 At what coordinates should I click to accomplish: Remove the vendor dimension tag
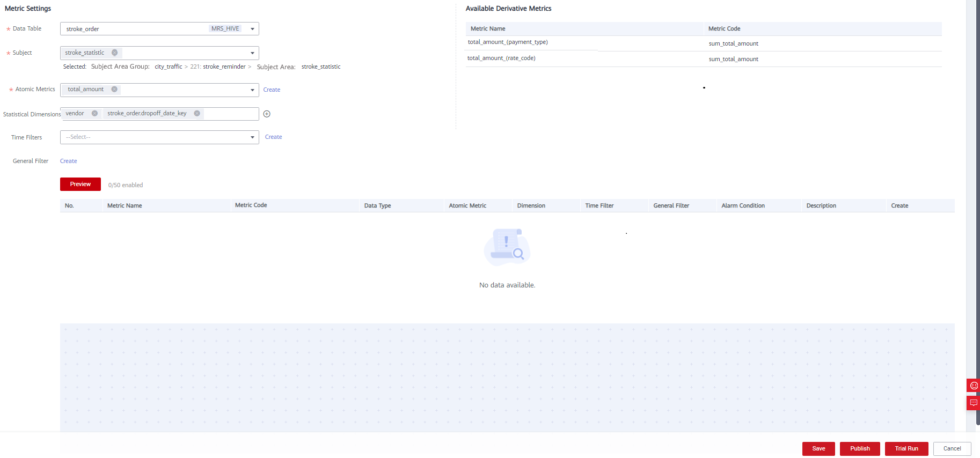pyautogui.click(x=94, y=113)
